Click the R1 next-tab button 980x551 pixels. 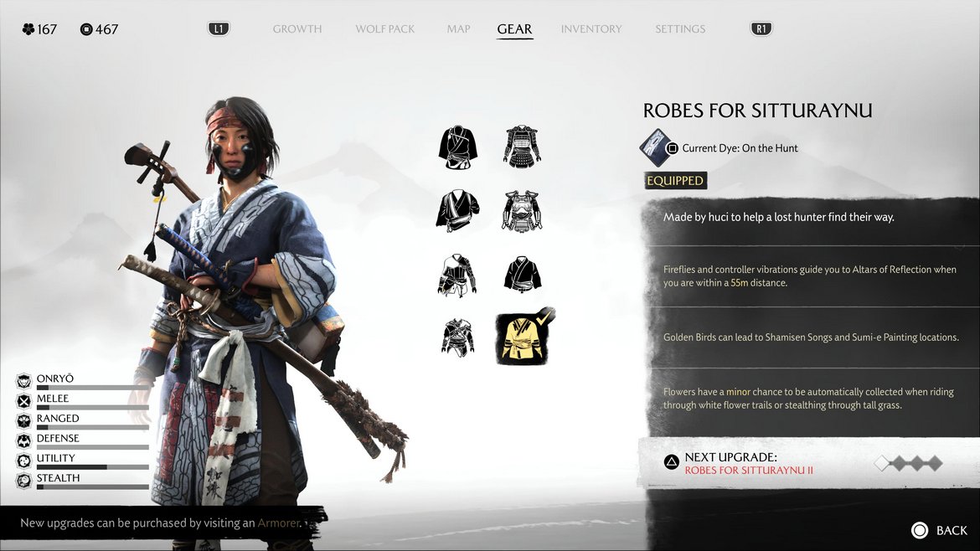click(x=761, y=28)
